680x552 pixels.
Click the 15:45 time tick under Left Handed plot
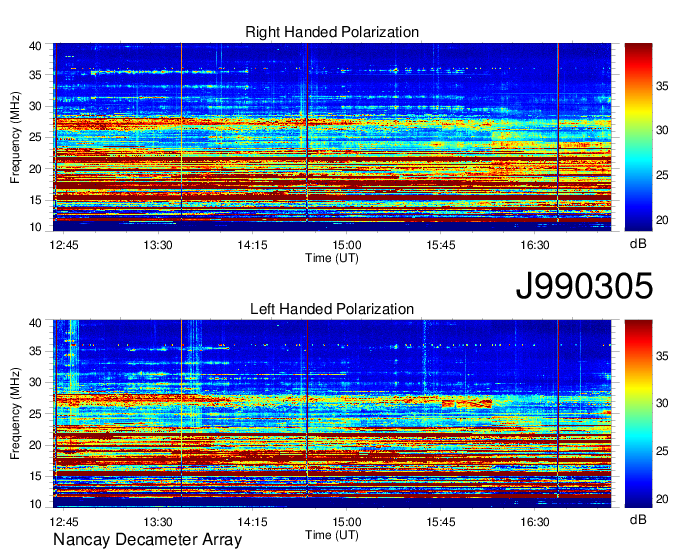pyautogui.click(x=441, y=522)
